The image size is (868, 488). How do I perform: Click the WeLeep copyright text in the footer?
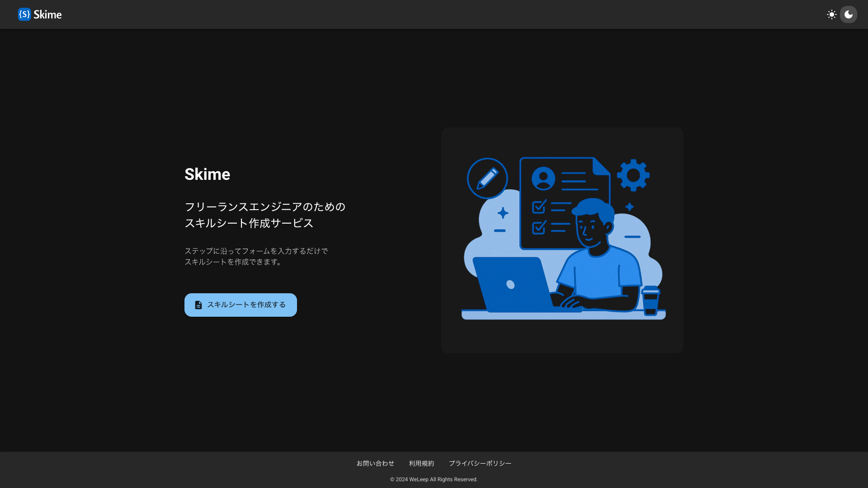[434, 479]
